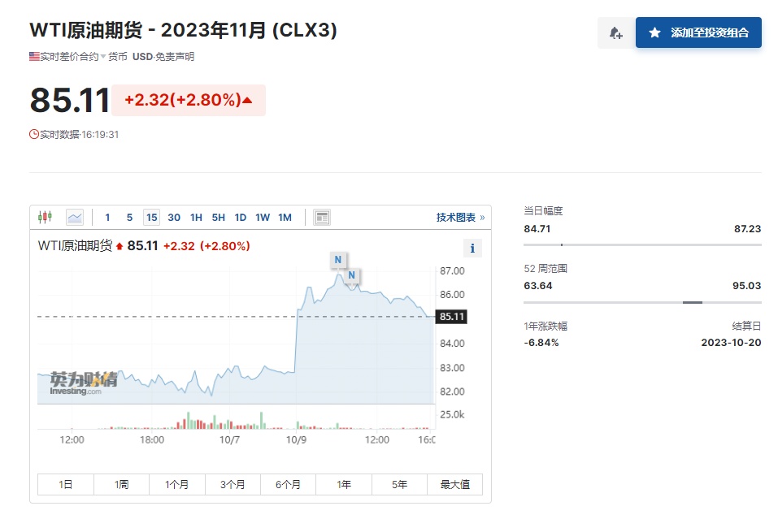Click the 52 周范围 range slider bar
This screenshot has height=532, width=778.
642,302
